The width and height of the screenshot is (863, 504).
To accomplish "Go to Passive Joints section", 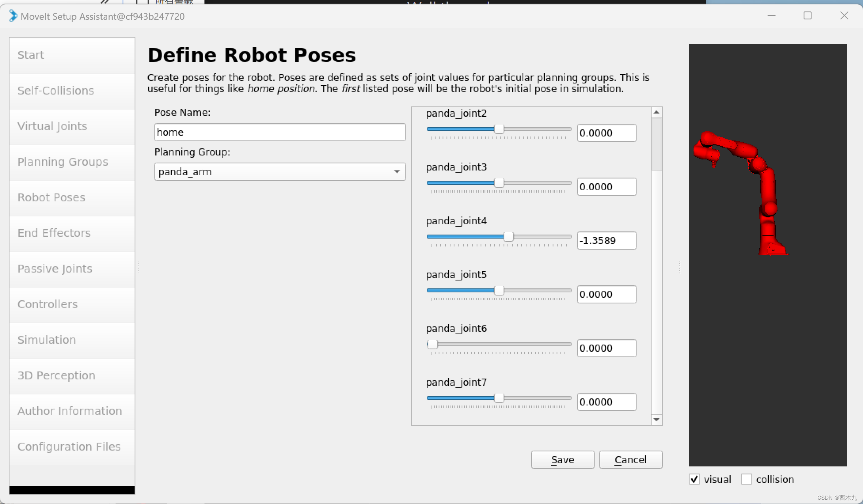I will tap(72, 269).
